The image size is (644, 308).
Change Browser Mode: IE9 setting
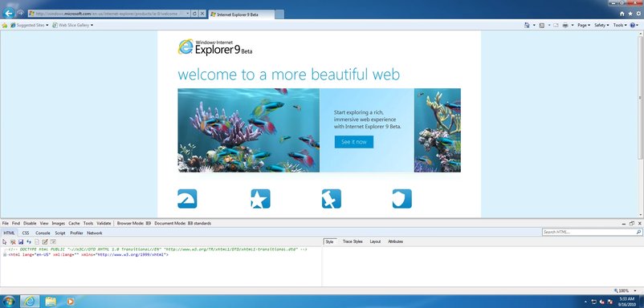134,224
